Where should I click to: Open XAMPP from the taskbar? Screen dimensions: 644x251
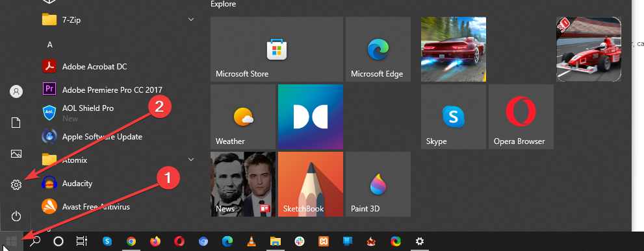[x=323, y=241]
